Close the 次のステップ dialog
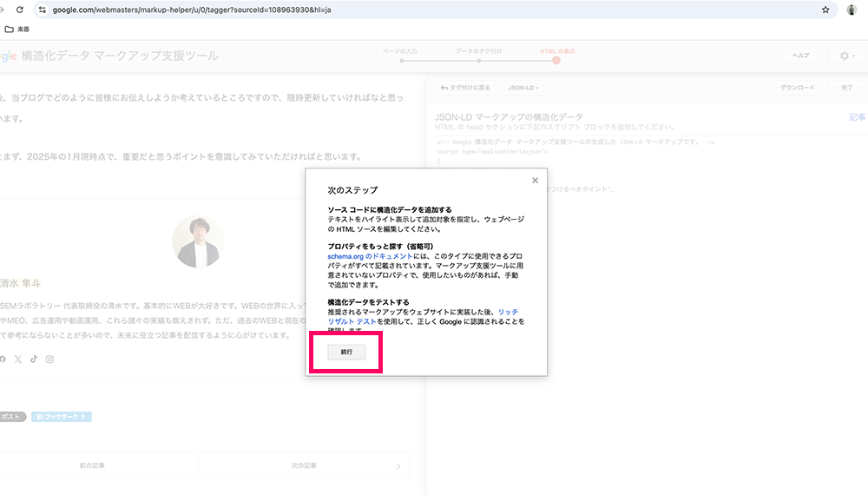This screenshot has width=868, height=495. click(x=535, y=181)
